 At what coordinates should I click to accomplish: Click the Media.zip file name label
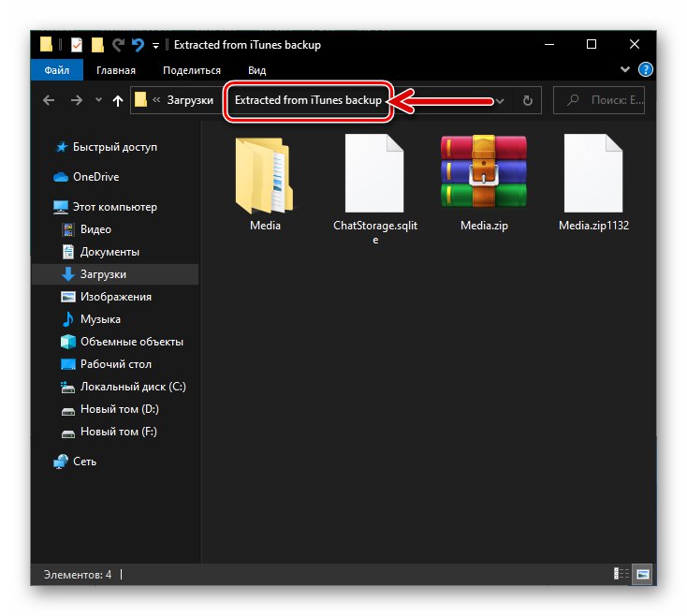(484, 226)
